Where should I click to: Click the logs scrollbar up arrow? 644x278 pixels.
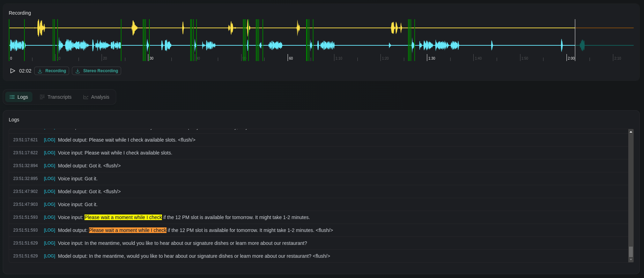coord(631,132)
